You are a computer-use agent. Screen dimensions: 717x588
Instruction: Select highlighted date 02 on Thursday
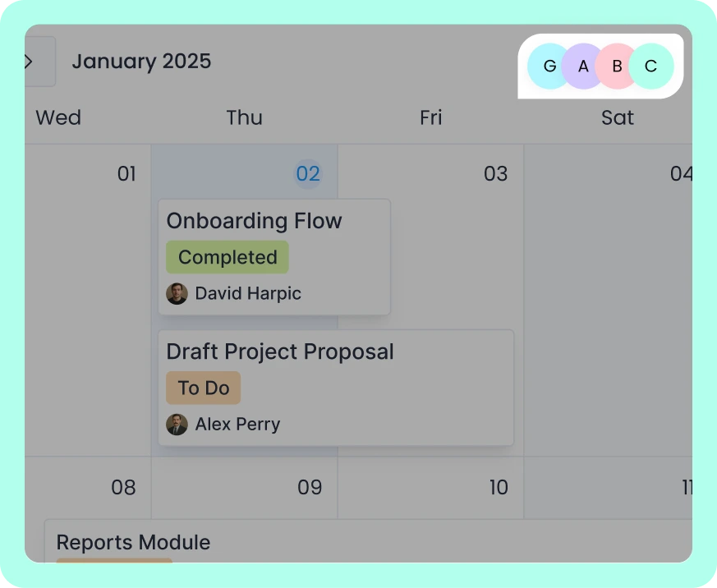click(308, 174)
